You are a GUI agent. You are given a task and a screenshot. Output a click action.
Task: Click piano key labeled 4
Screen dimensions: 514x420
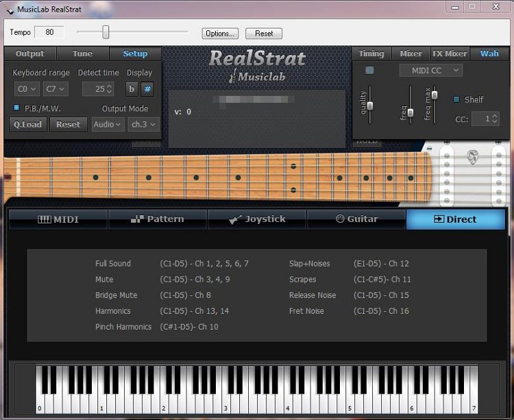[287, 403]
